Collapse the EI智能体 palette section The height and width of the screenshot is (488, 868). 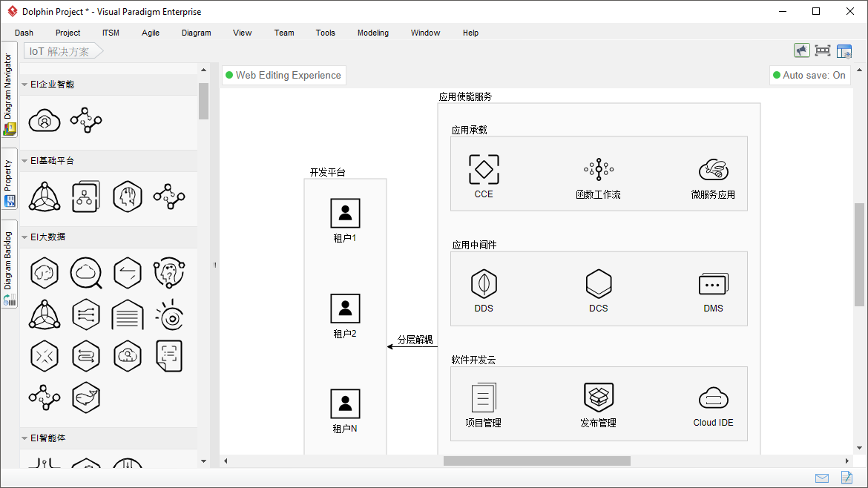pos(24,438)
